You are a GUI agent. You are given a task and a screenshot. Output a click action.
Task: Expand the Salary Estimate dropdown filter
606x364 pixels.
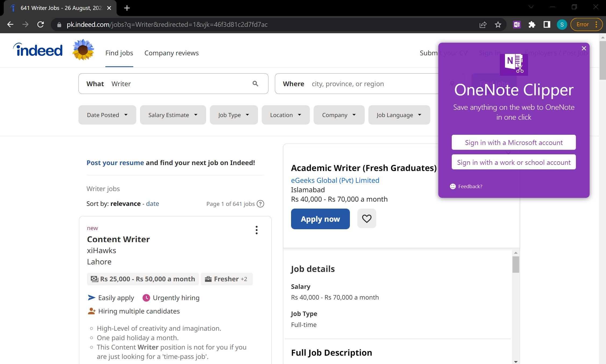[172, 115]
